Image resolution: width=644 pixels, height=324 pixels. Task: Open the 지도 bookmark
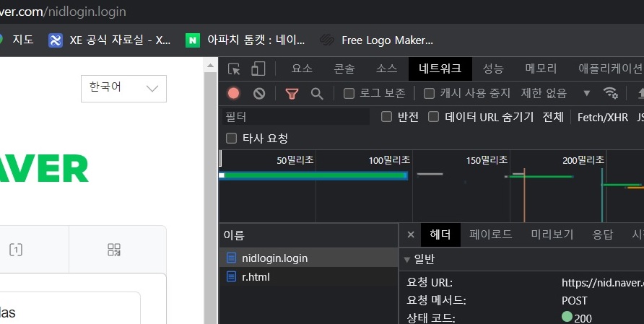tap(17, 40)
